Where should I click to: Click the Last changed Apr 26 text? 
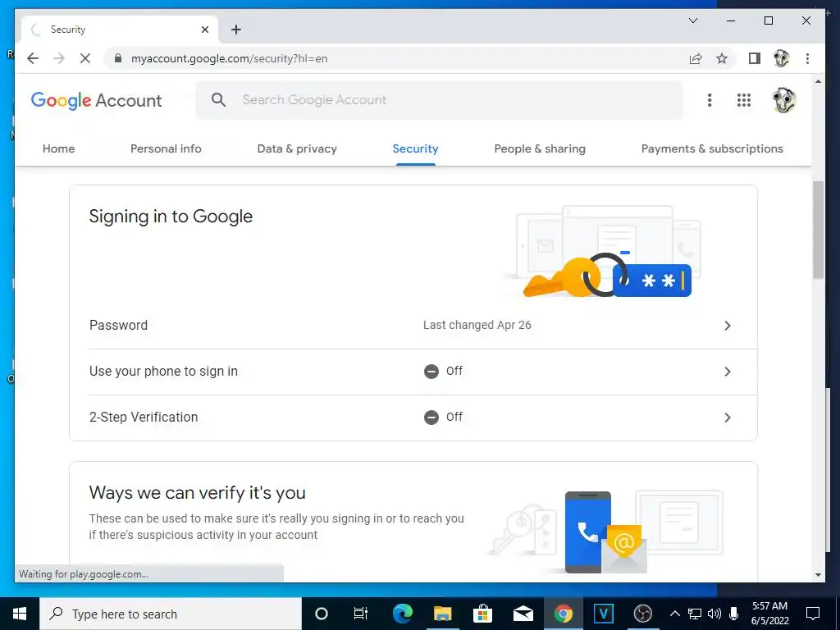pyautogui.click(x=477, y=325)
